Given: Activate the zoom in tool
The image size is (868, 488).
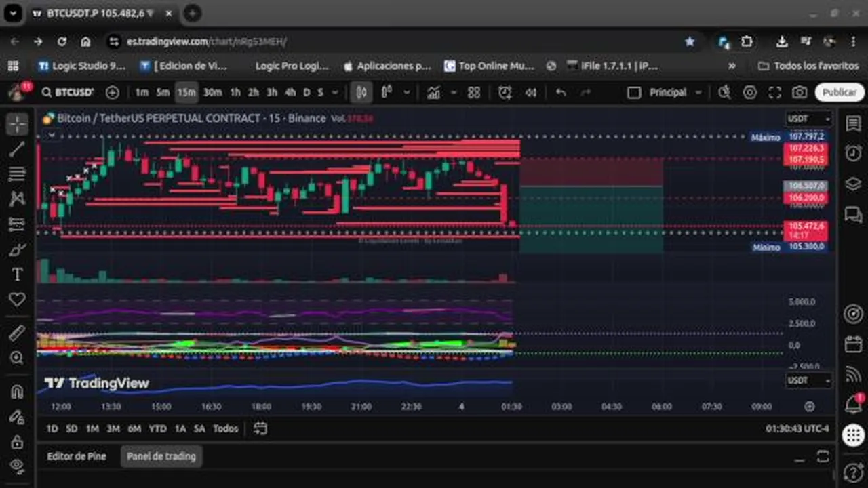Looking at the screenshot, I should pos(17,358).
